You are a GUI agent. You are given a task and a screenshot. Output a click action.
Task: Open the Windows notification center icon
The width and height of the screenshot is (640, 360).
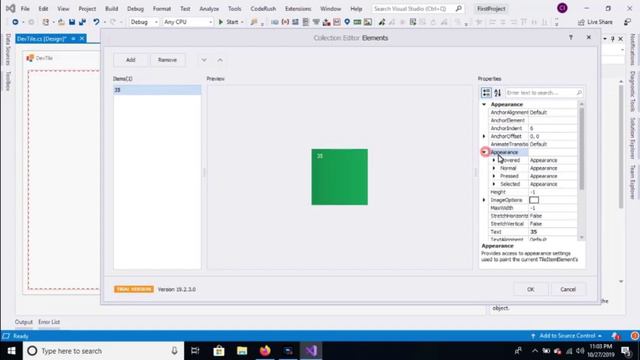[x=626, y=351]
